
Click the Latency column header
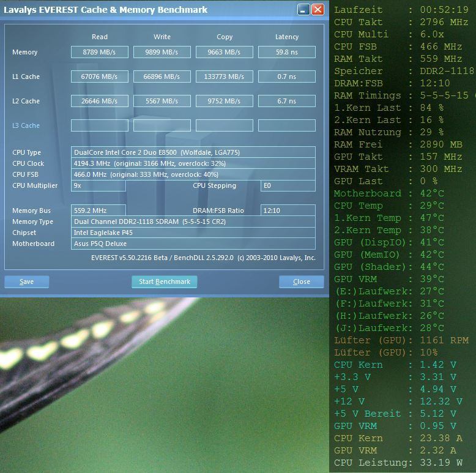287,37
